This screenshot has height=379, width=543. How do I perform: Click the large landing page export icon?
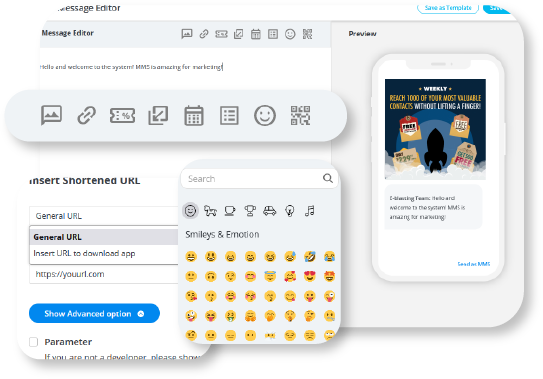coord(158,115)
